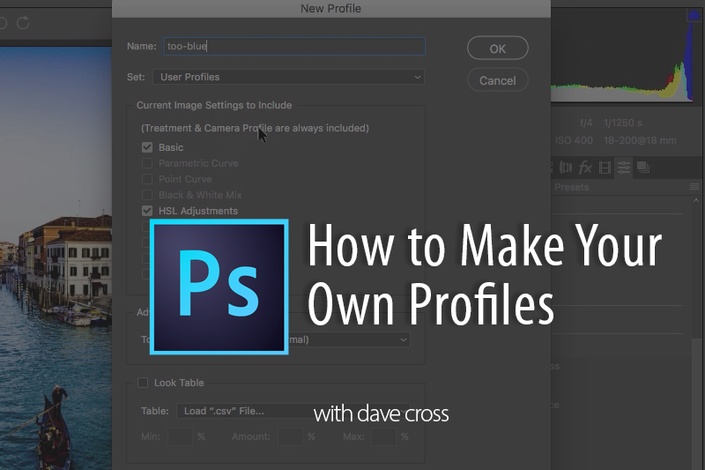Image resolution: width=705 pixels, height=470 pixels.
Task: Open the fx Effects panel icon
Action: click(585, 168)
